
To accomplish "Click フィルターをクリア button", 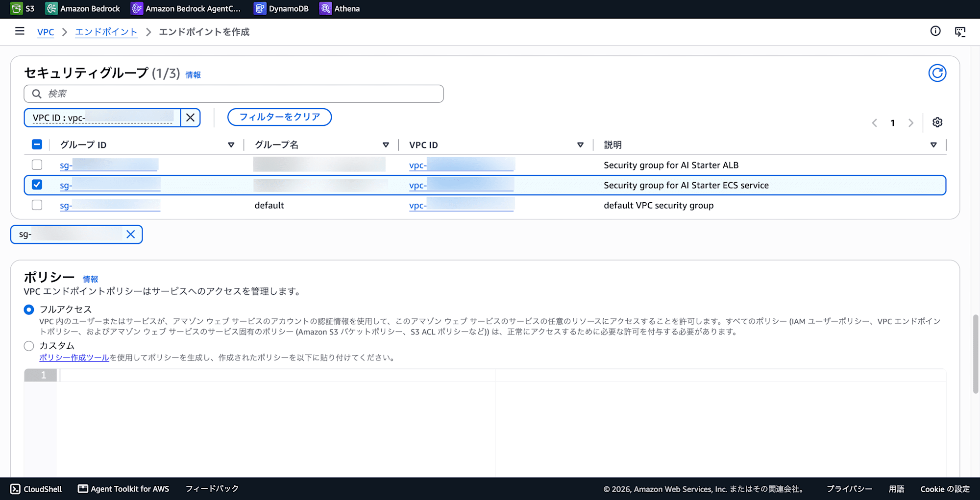I will tap(279, 117).
